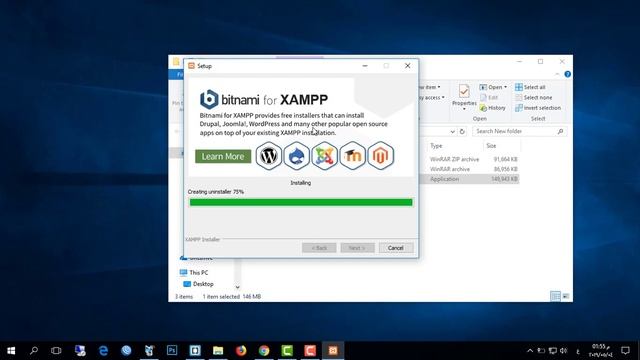Click the green installation progress bar

301,202
